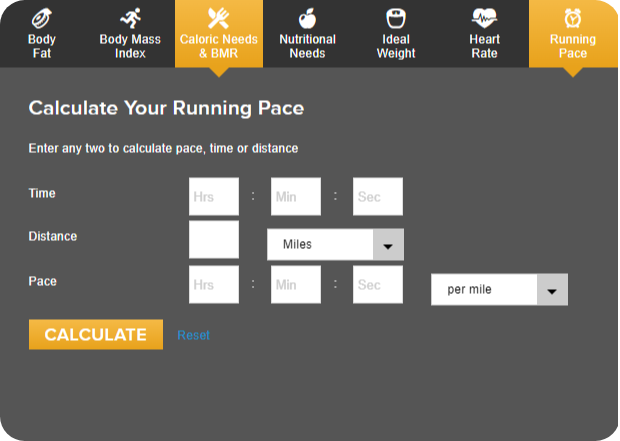
Task: Select the running figure Body Mass Index icon
Action: (x=130, y=18)
